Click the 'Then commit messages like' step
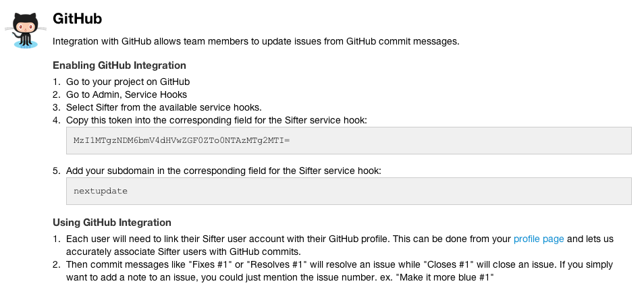 [x=340, y=270]
